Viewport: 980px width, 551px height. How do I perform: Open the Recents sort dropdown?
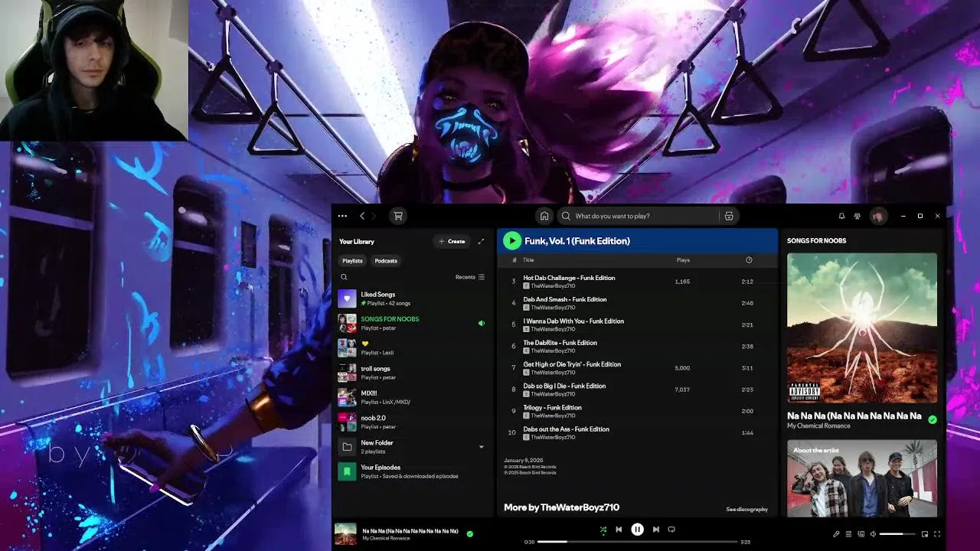[x=469, y=277]
